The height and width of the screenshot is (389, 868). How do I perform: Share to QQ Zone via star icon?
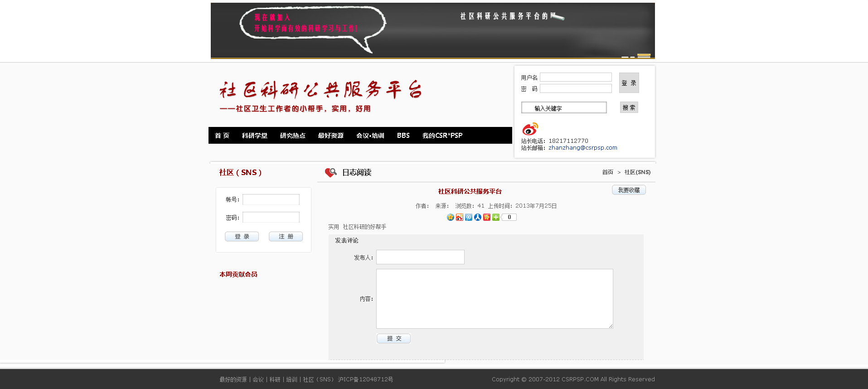pyautogui.click(x=450, y=217)
